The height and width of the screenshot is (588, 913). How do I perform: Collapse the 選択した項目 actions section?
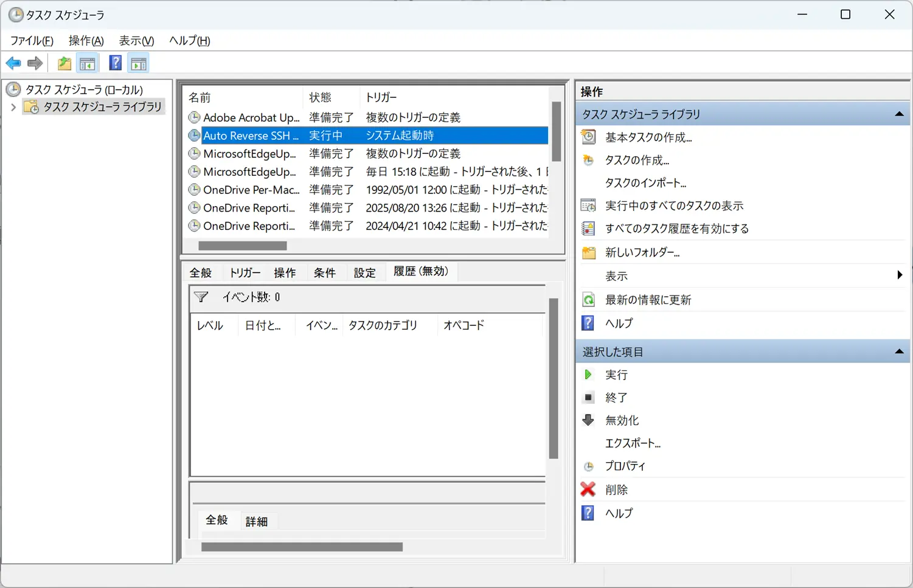(899, 351)
